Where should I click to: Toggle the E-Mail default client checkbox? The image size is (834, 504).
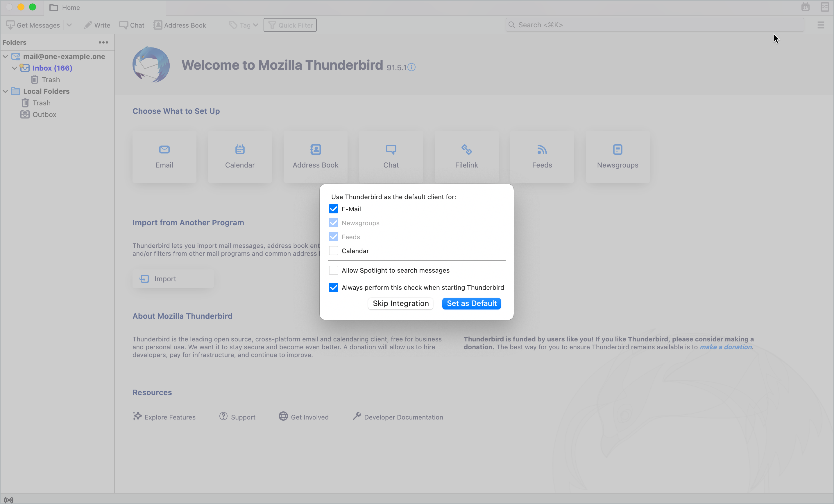pyautogui.click(x=334, y=209)
